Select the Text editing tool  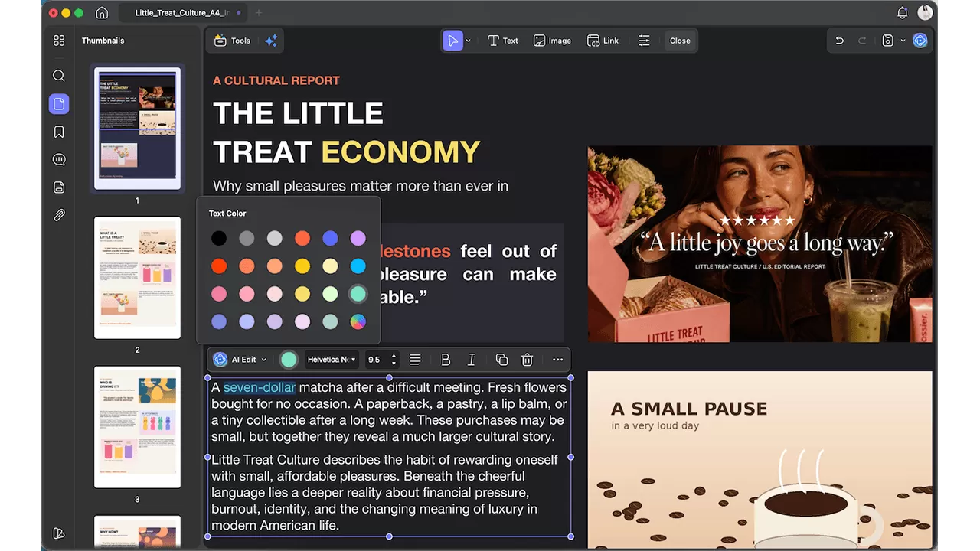tap(503, 41)
